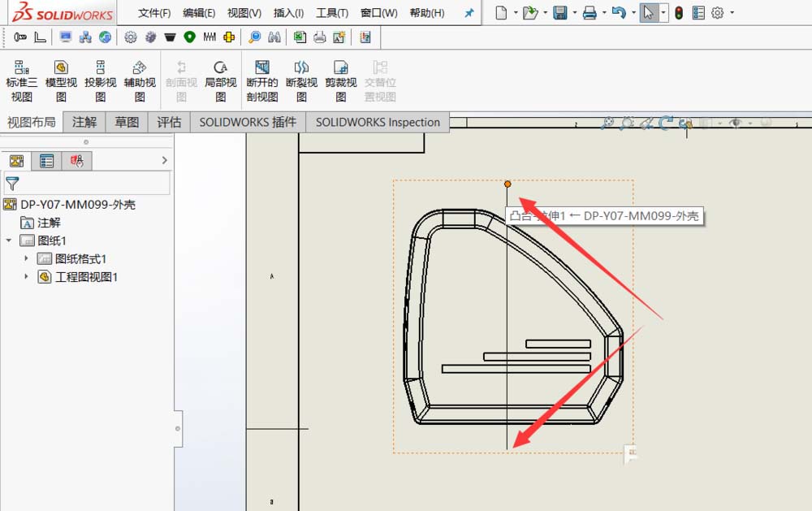812x511 pixels.
Task: Open the 插入(I) menu
Action: point(288,13)
